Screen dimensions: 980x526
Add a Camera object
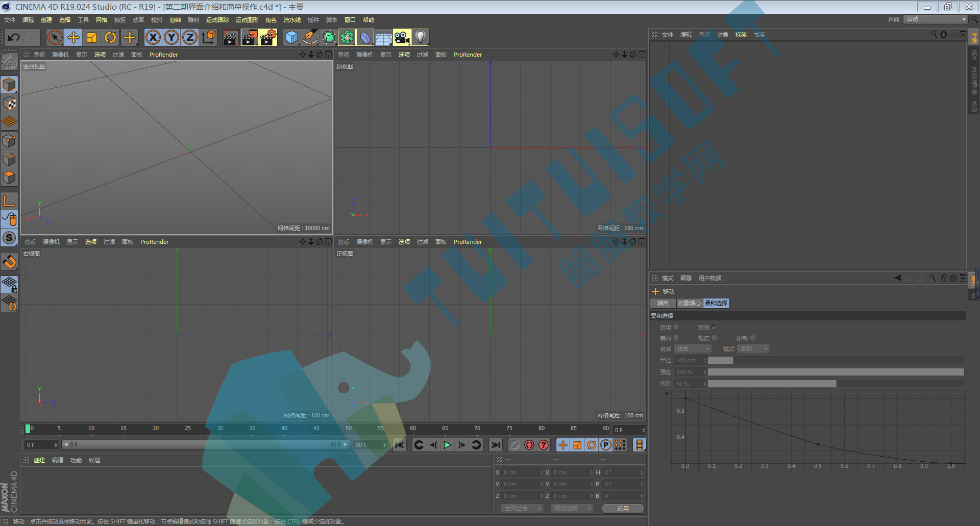coord(402,37)
